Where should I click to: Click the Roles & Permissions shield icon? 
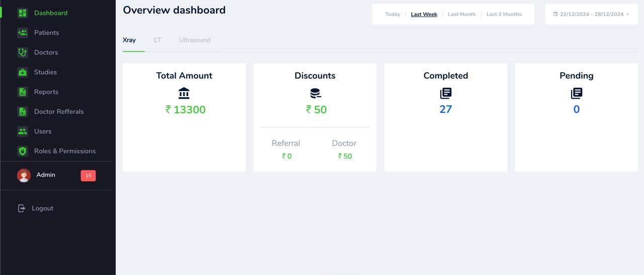22,151
